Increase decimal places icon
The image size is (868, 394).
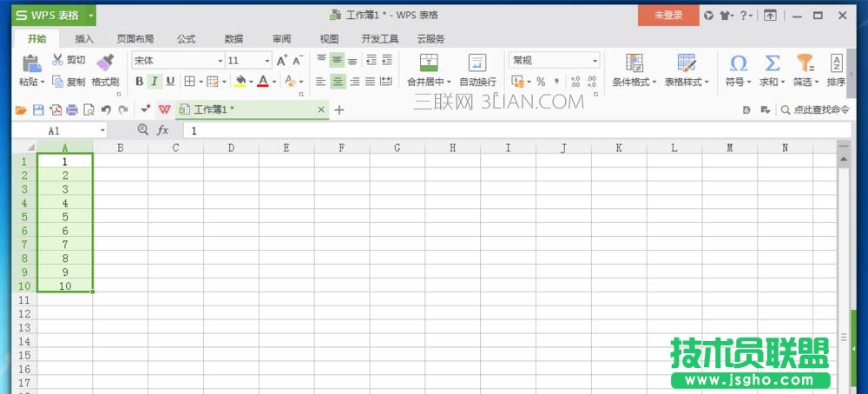click(x=575, y=82)
